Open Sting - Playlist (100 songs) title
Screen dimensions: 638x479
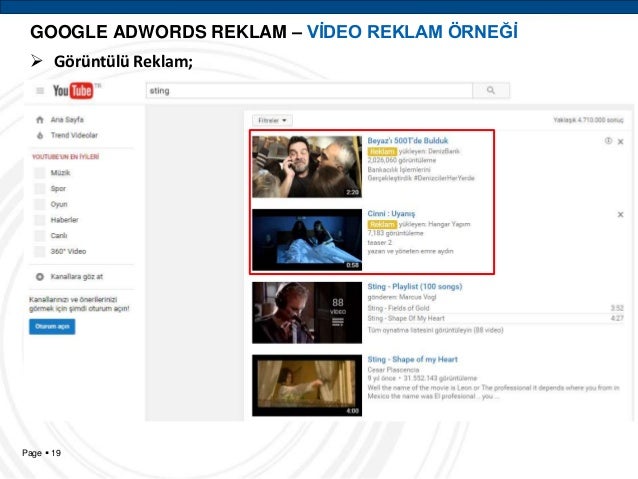(x=415, y=287)
